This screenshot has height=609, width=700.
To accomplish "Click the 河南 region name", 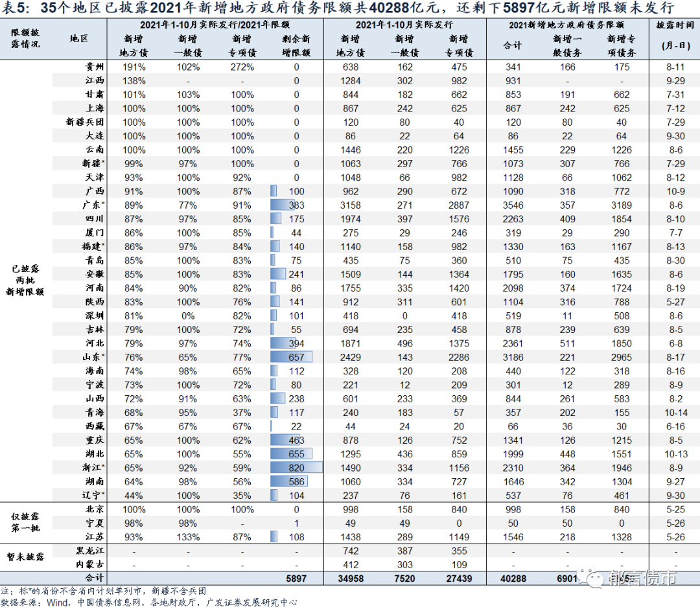I will click(95, 288).
